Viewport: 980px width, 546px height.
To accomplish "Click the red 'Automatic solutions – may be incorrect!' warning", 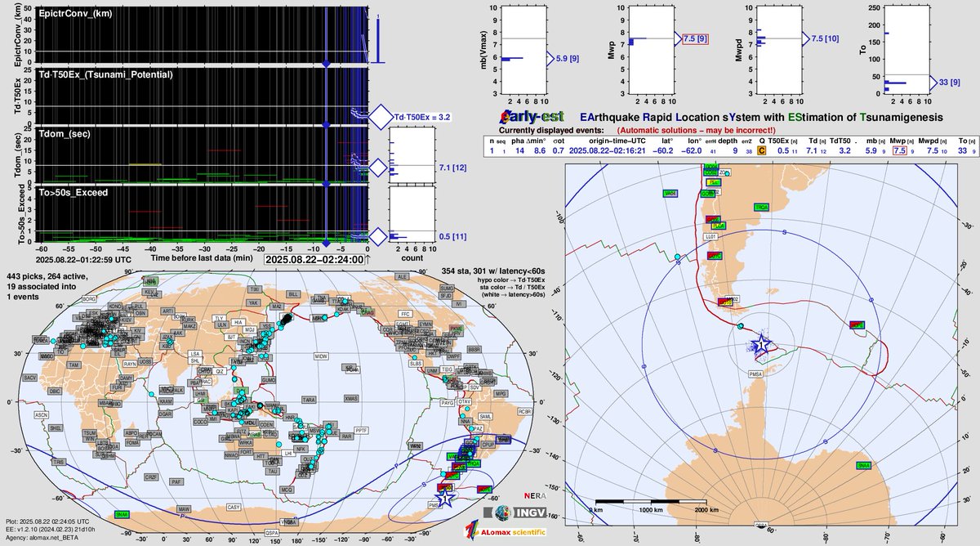I will point(695,130).
